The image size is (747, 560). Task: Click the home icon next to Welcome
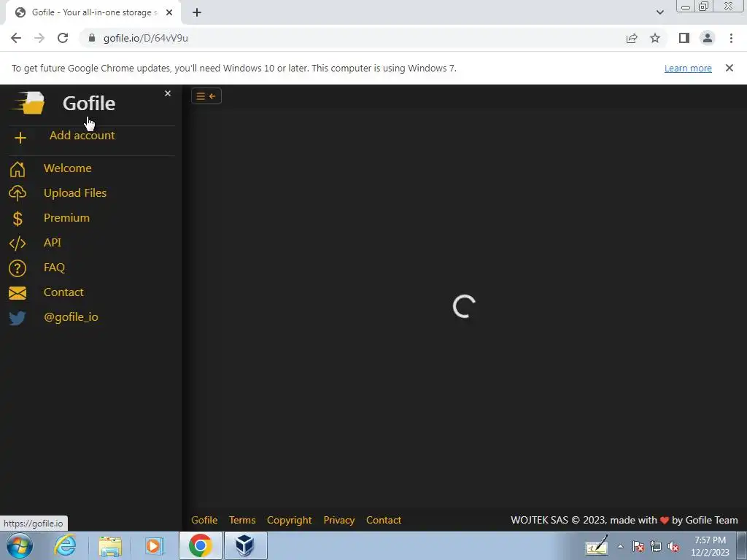pos(18,169)
